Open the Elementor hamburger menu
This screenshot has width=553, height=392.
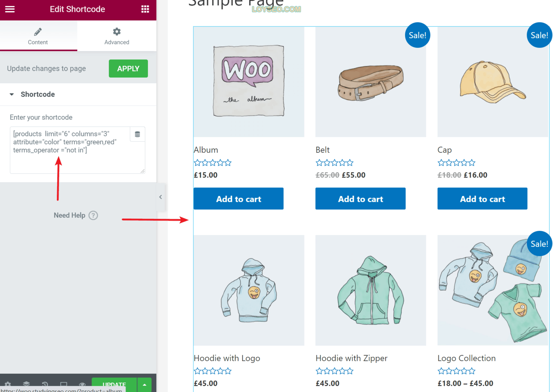pos(10,9)
